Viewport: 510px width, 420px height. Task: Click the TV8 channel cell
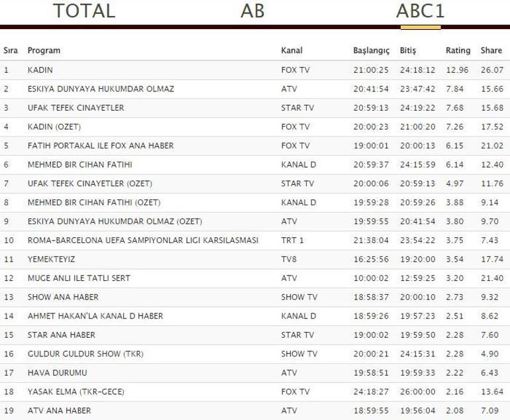pyautogui.click(x=289, y=259)
